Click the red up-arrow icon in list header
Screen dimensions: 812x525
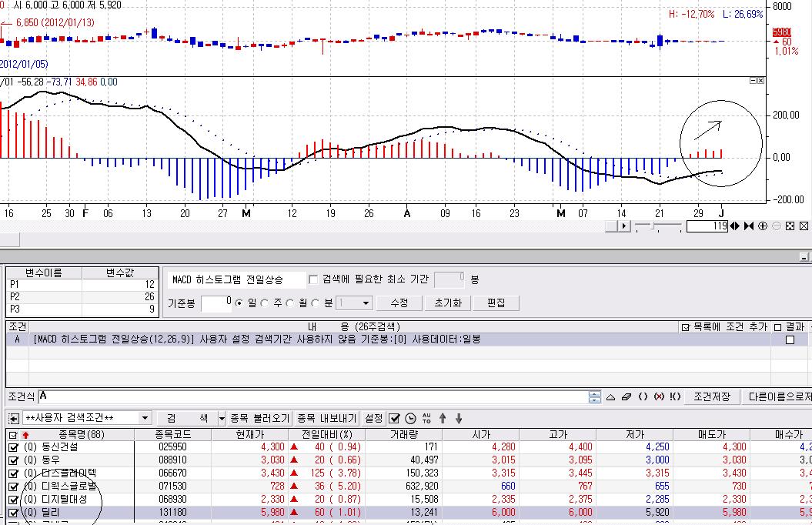click(x=25, y=436)
